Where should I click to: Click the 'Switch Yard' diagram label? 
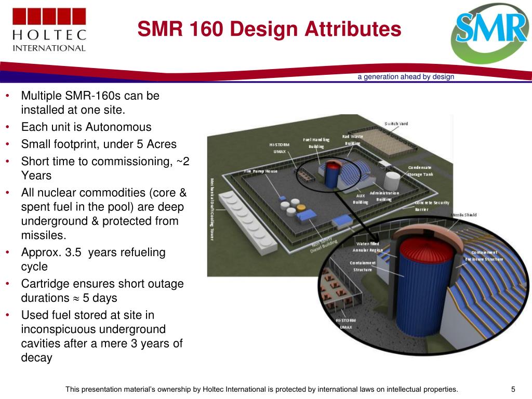point(396,124)
